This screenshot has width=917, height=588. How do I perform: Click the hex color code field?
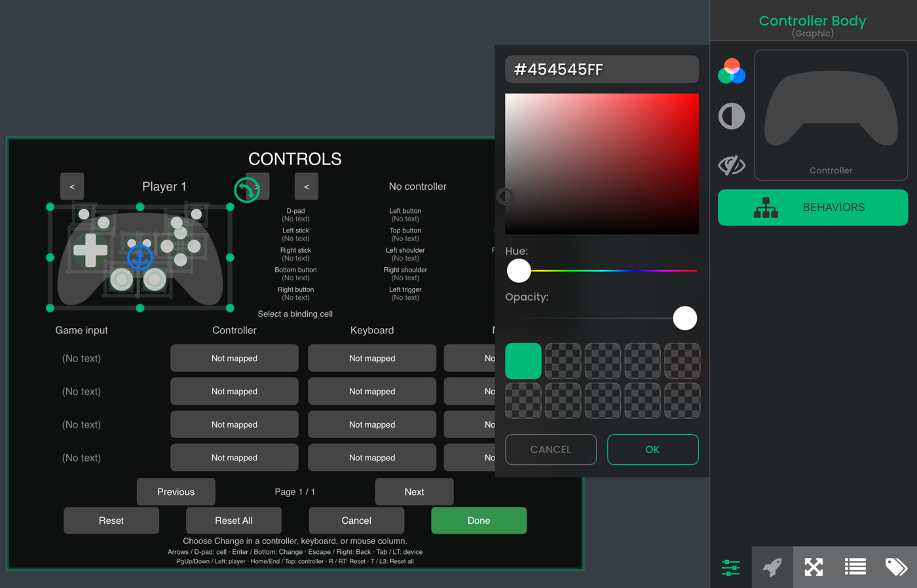click(602, 69)
